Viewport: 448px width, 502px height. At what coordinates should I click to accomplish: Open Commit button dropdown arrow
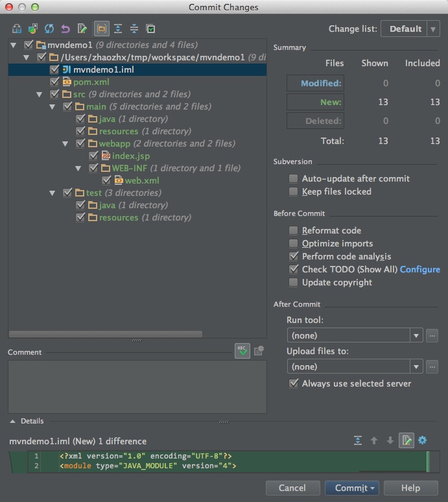tap(373, 488)
